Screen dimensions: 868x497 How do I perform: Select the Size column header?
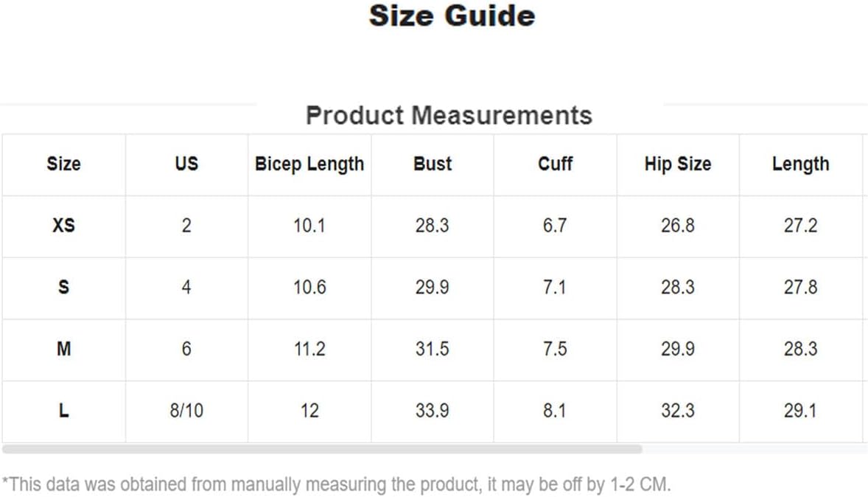pos(63,164)
